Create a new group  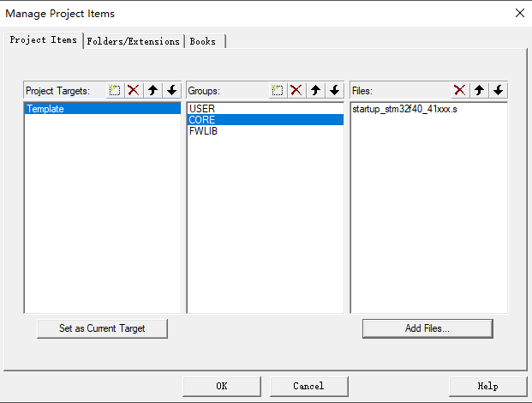(x=278, y=90)
